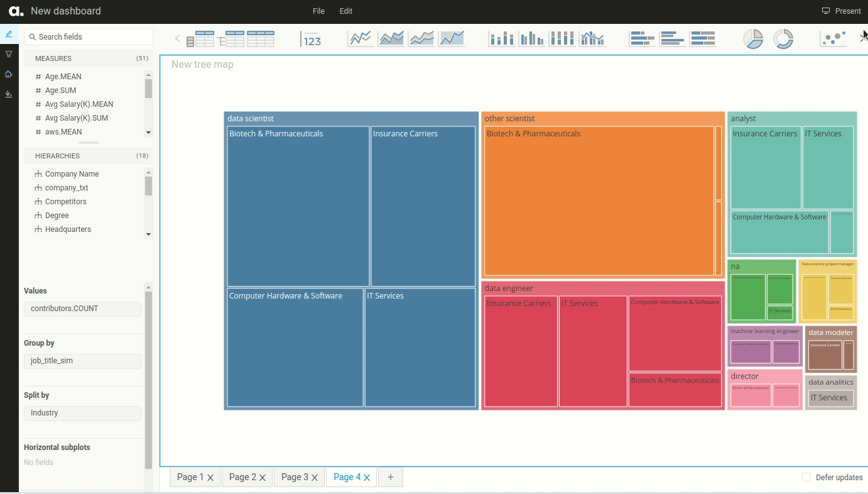This screenshot has height=494, width=868.
Task: Click the Search fields input box
Action: [89, 37]
